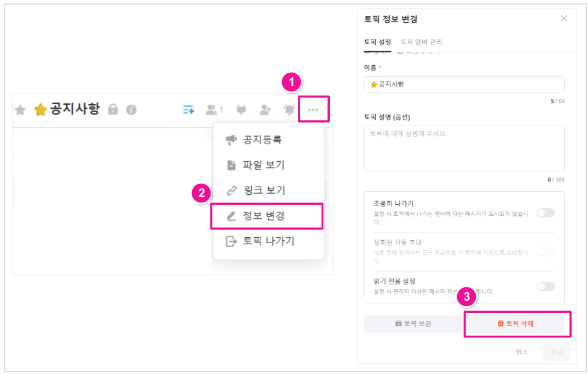Image resolution: width=588 pixels, height=374 pixels.
Task: Select 정보 변경 menu item
Action: tap(267, 216)
